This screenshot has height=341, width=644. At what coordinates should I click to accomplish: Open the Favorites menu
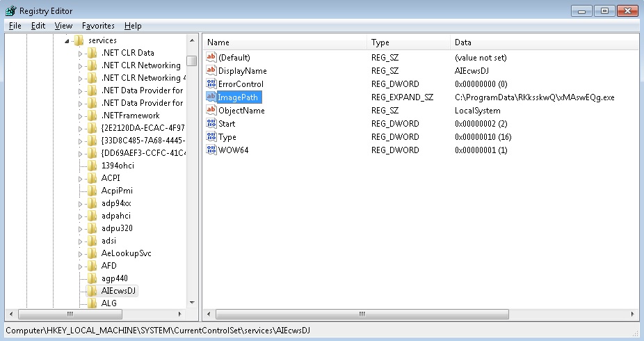pos(98,26)
